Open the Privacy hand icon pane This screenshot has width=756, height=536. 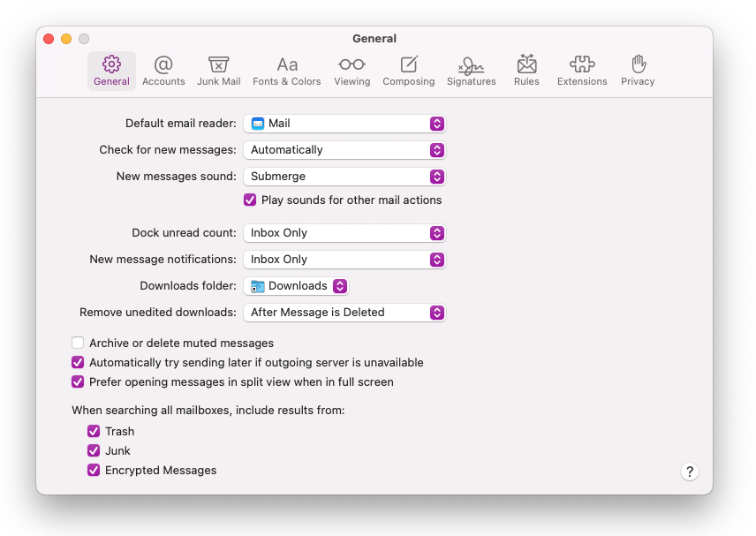[638, 71]
